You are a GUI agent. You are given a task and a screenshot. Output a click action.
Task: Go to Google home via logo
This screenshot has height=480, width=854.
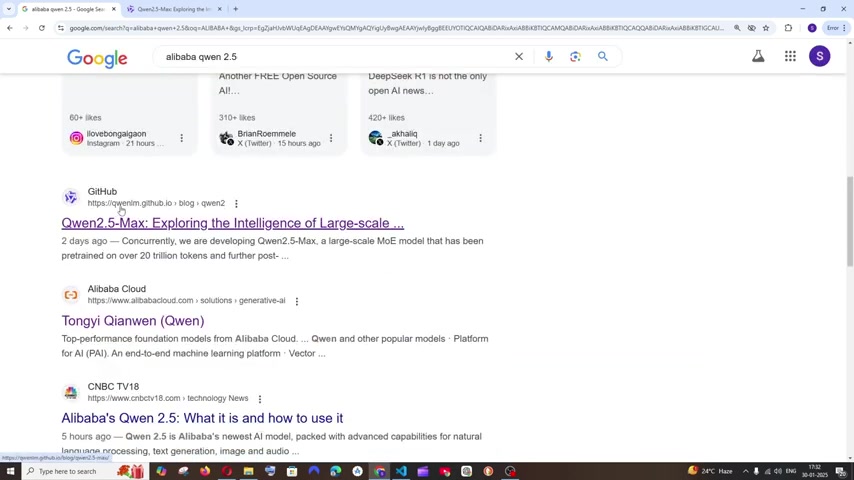(97, 58)
